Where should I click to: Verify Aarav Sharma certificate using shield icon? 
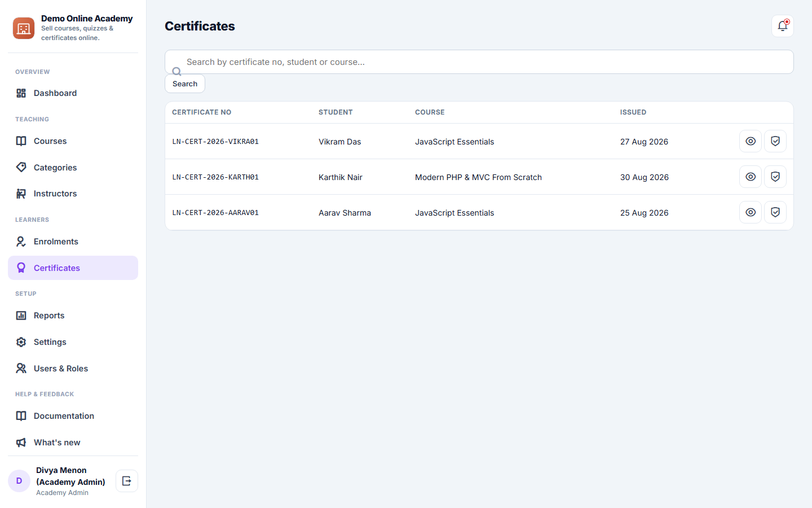tap(775, 212)
